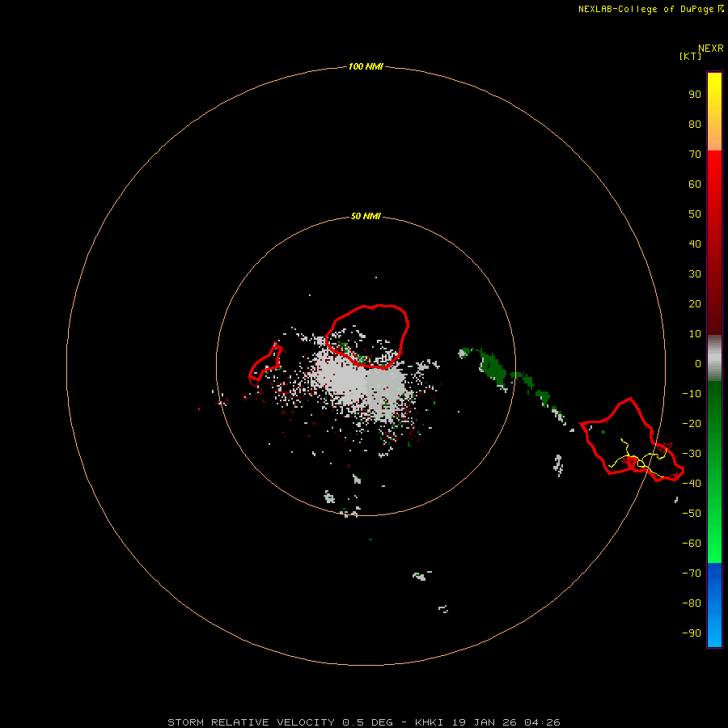Click the positive 60 scale value
Screen dimensions: 728x728
[695, 184]
